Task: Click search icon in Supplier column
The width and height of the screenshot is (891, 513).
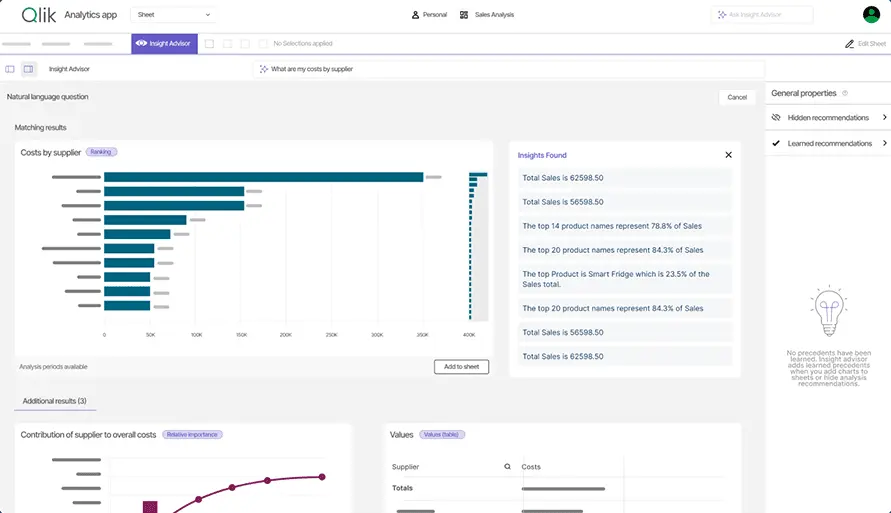Action: [507, 467]
